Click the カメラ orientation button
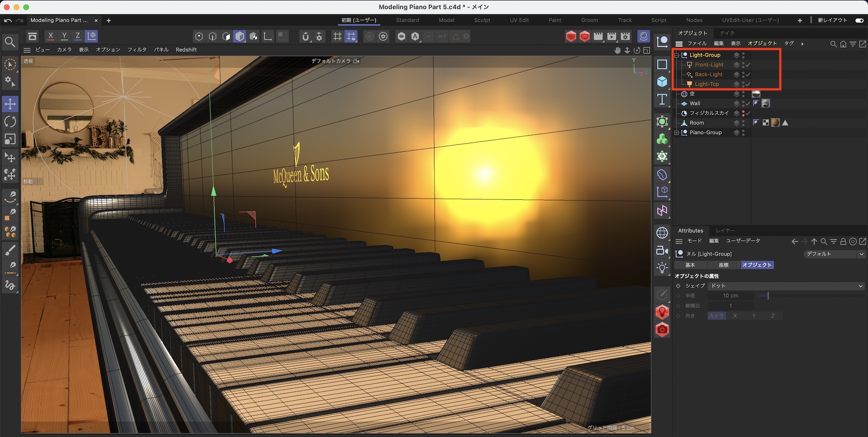 tap(716, 316)
